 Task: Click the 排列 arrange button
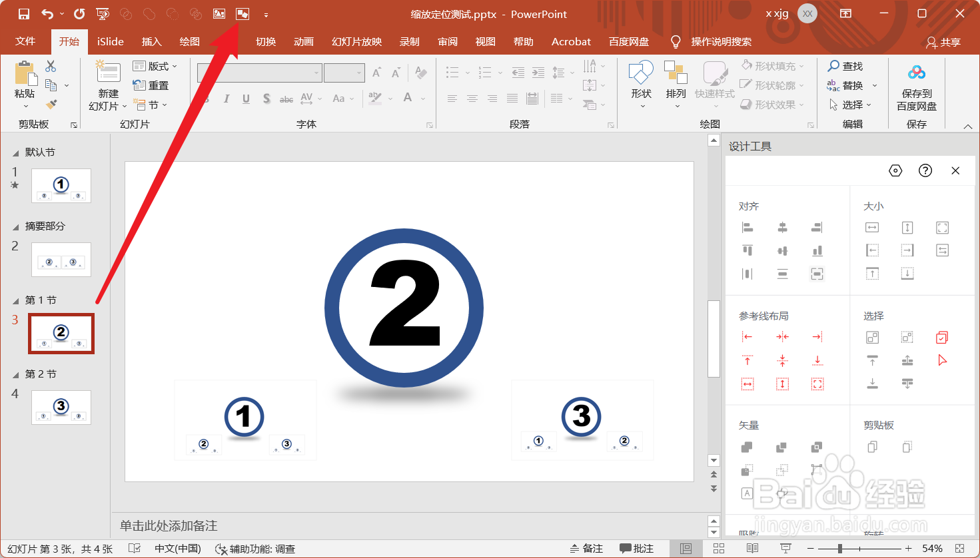[676, 85]
